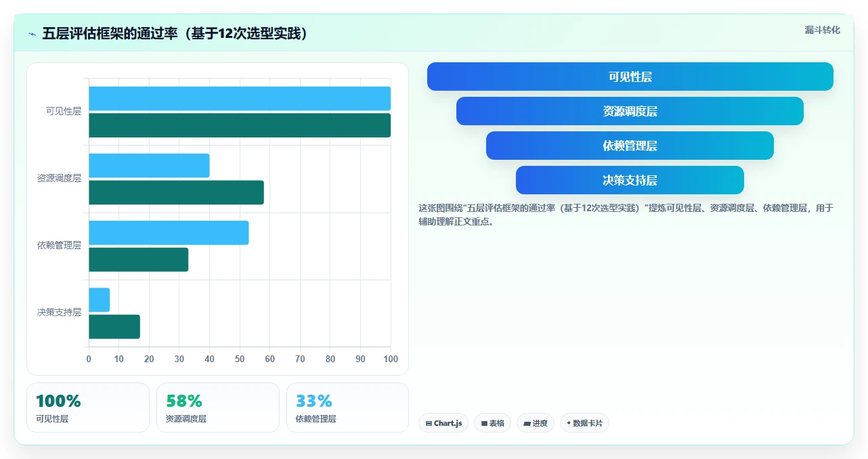Click the 表格 tag chip
The image size is (868, 459).
[493, 423]
